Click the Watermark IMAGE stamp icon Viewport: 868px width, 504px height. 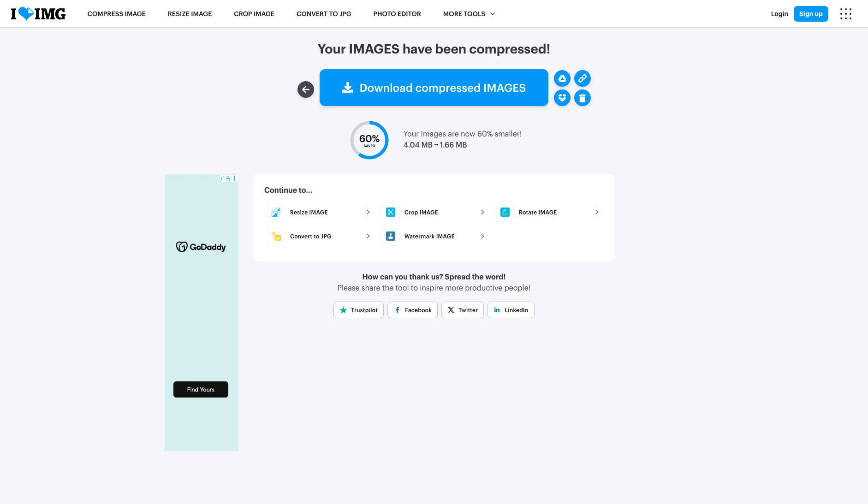pos(391,236)
